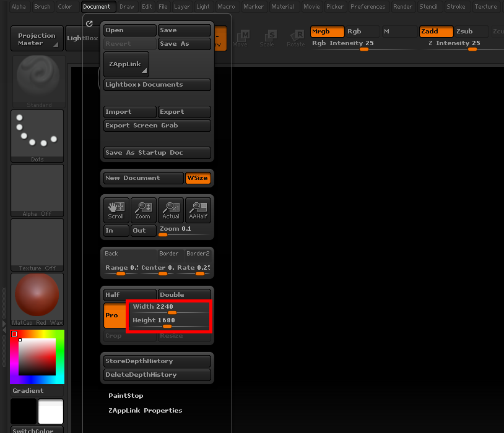
Task: Click the Save As button
Action: (185, 44)
